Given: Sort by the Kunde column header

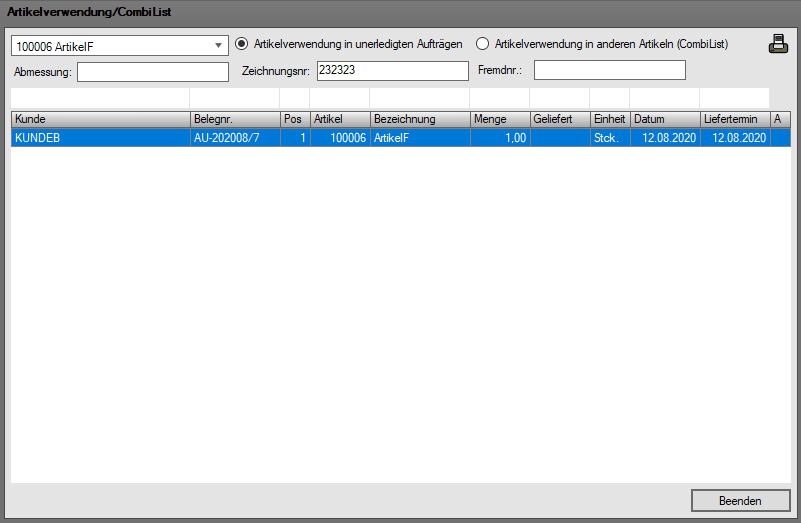Looking at the screenshot, I should point(100,119).
